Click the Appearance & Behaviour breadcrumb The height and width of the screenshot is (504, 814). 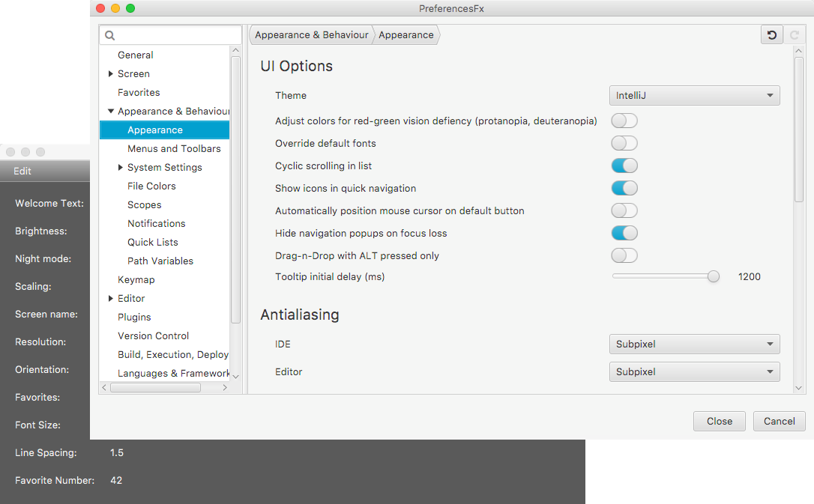pyautogui.click(x=311, y=34)
